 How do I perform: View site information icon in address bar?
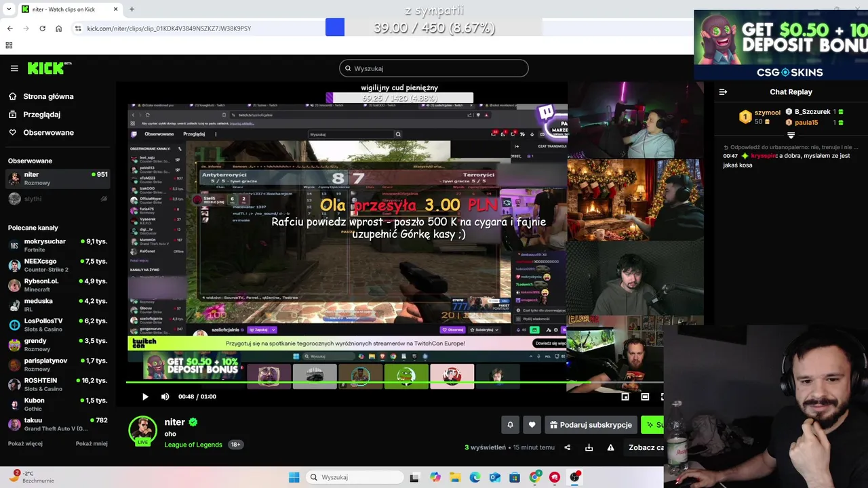78,28
